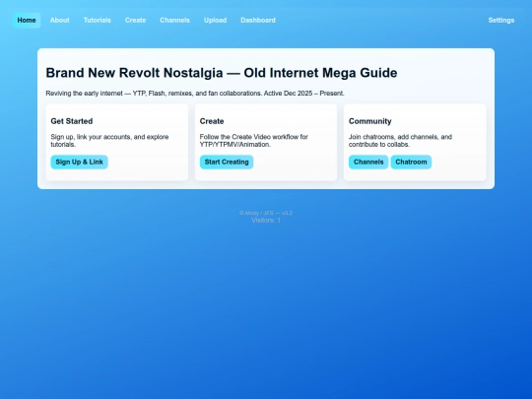The image size is (532, 399).
Task: Click the Community card heading
Action: tap(370, 121)
